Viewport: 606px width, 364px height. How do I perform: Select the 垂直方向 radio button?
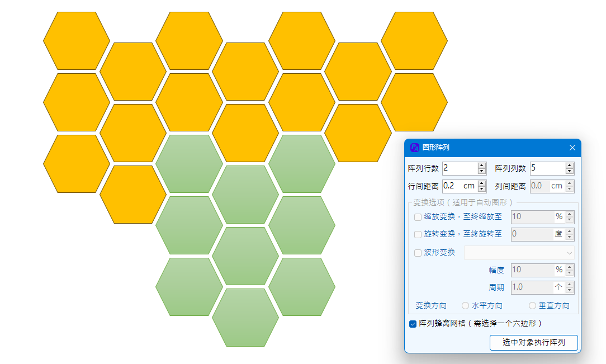click(x=532, y=306)
